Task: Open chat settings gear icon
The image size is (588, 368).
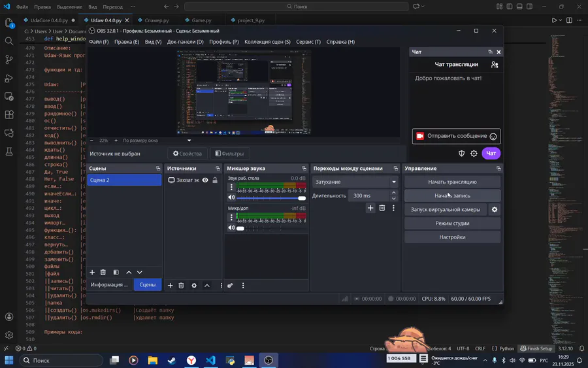Action: 474,154
